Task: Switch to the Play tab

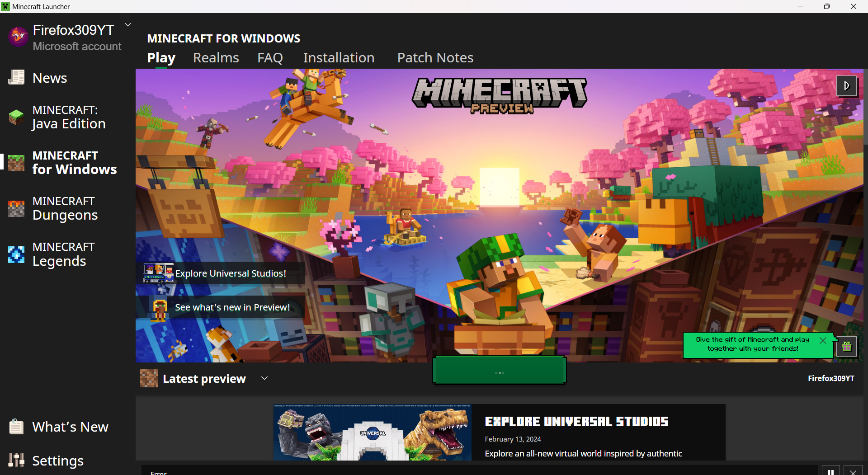Action: pyautogui.click(x=161, y=58)
